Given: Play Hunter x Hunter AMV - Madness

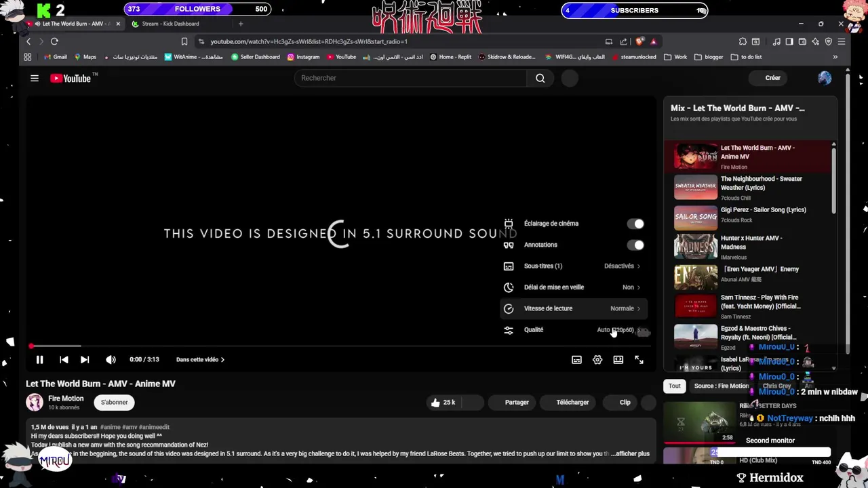Looking at the screenshot, I should pyautogui.click(x=747, y=247).
